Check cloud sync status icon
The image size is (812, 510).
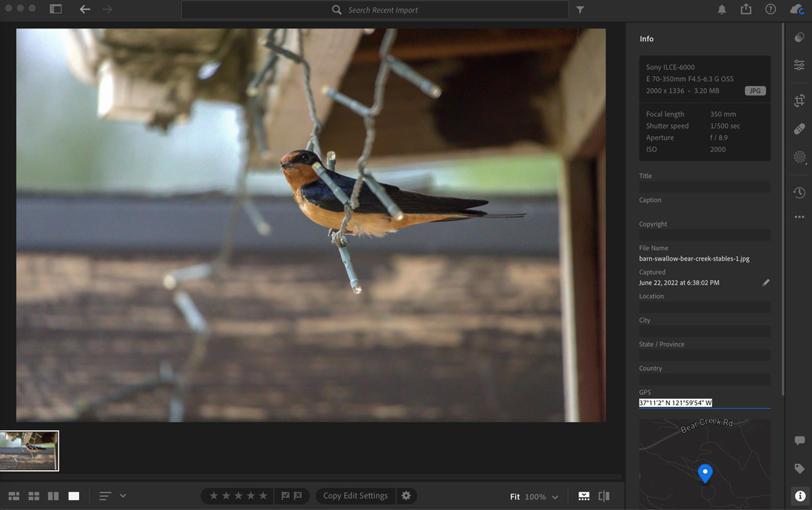coord(796,9)
